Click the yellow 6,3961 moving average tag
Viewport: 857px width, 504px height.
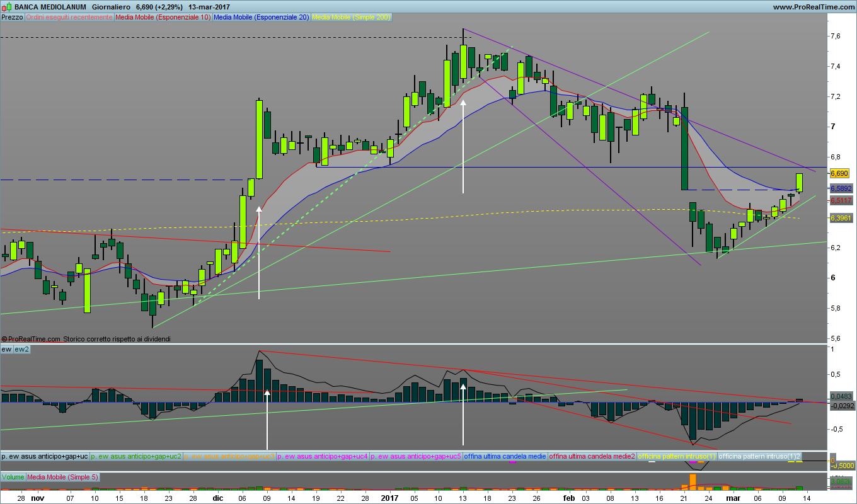[x=841, y=218]
